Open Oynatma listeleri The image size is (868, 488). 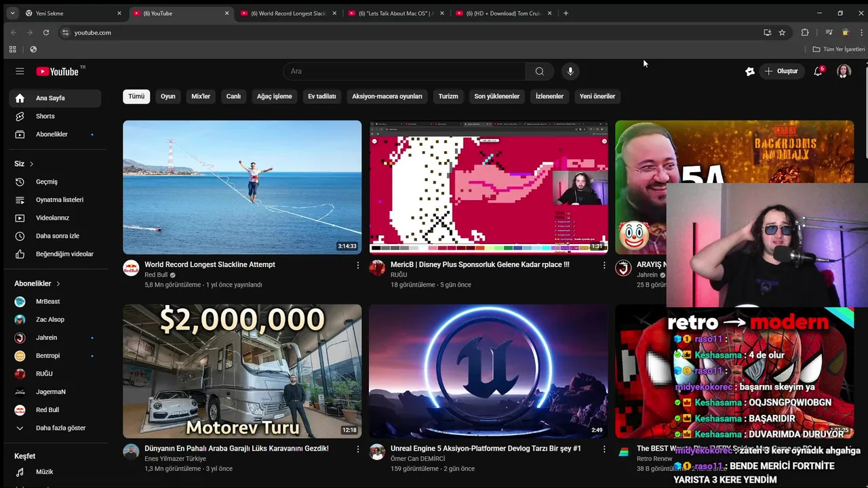pyautogui.click(x=55, y=200)
